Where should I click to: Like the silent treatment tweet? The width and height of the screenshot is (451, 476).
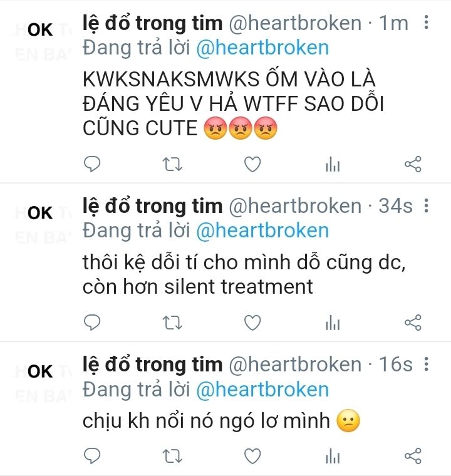pyautogui.click(x=252, y=323)
